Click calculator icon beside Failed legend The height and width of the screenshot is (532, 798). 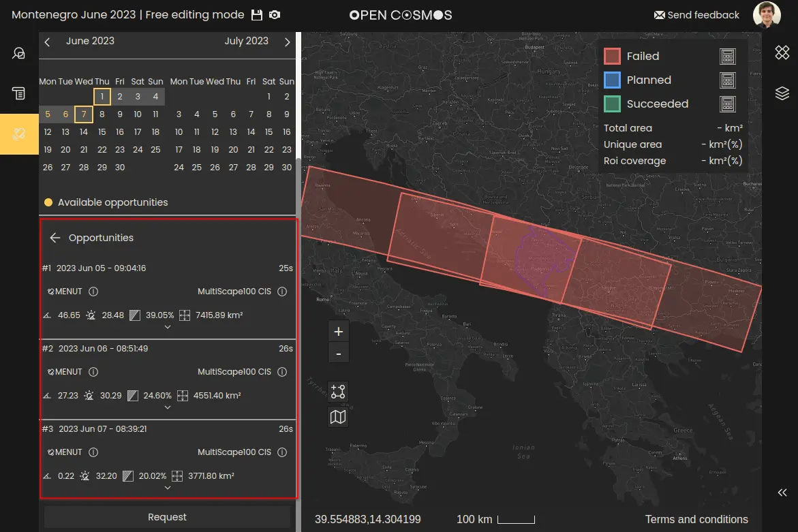728,57
